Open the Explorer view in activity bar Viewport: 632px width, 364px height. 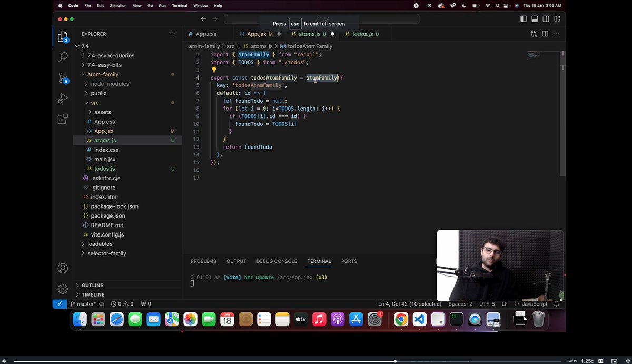tap(63, 37)
